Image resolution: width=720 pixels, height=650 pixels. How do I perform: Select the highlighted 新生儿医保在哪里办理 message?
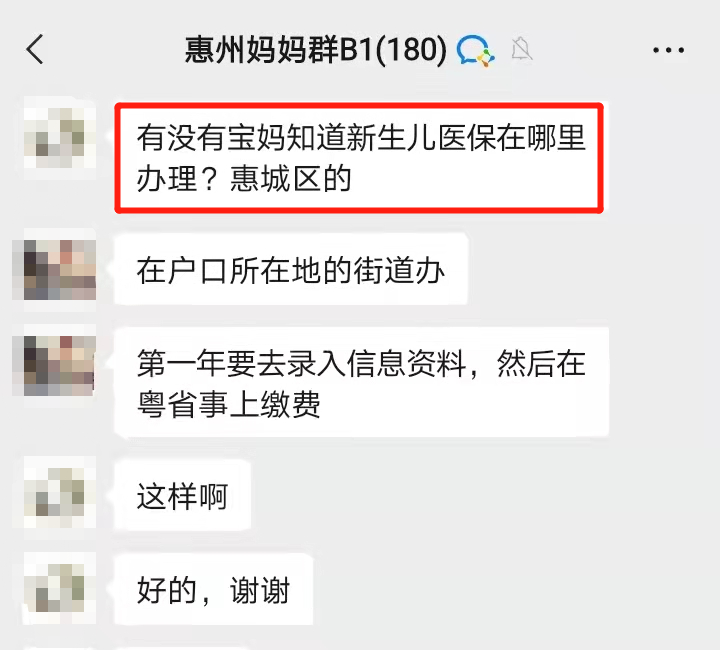(x=359, y=158)
